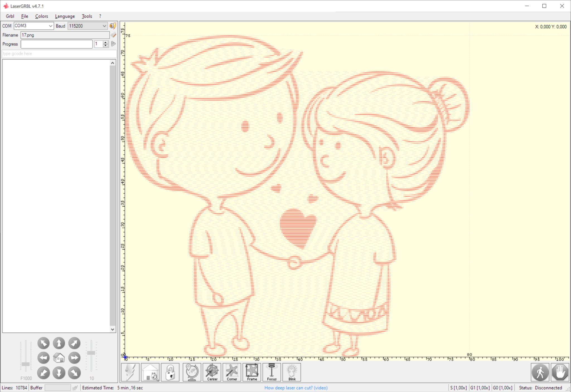Click the open file icon beside Filename
The height and width of the screenshot is (392, 571).
(x=113, y=35)
